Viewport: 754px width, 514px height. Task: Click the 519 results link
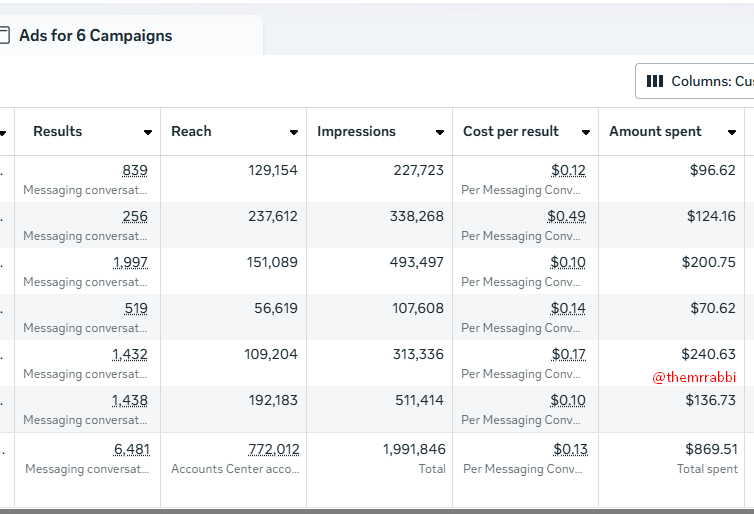(x=135, y=309)
